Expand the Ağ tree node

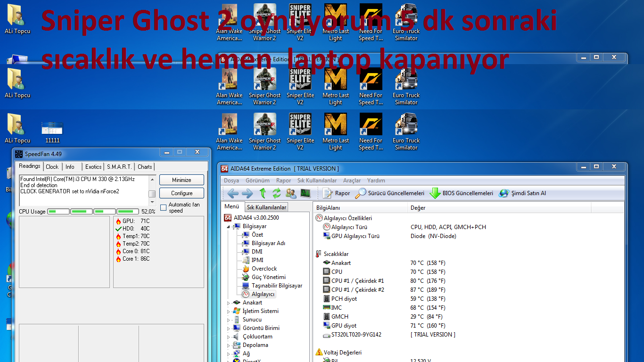229,354
